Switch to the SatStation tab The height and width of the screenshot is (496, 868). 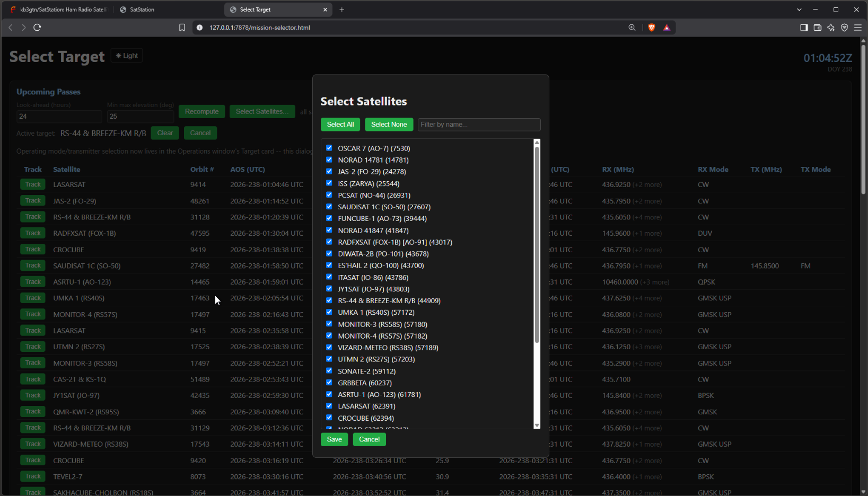tap(168, 10)
